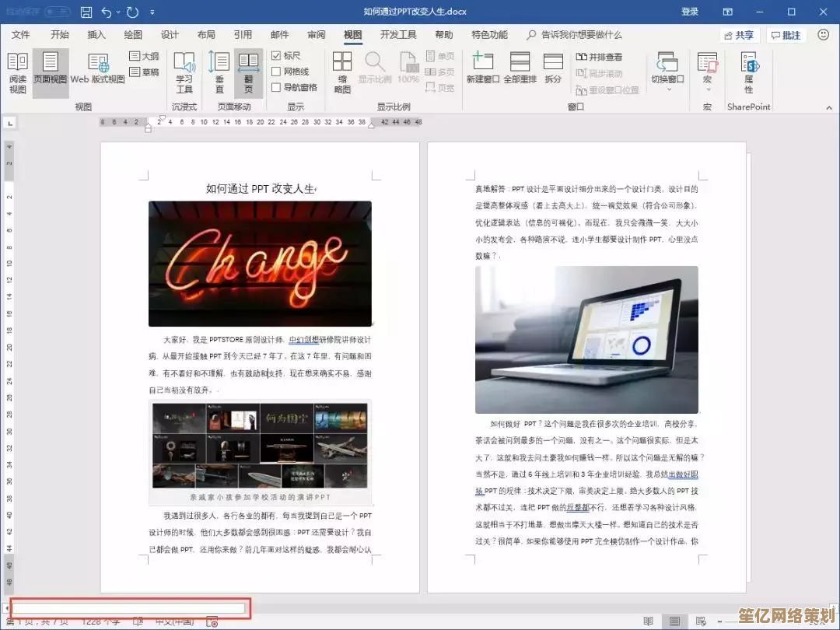840x630 pixels.
Task: Enable the 网格线 (Gridlines) checkbox
Action: click(x=276, y=72)
